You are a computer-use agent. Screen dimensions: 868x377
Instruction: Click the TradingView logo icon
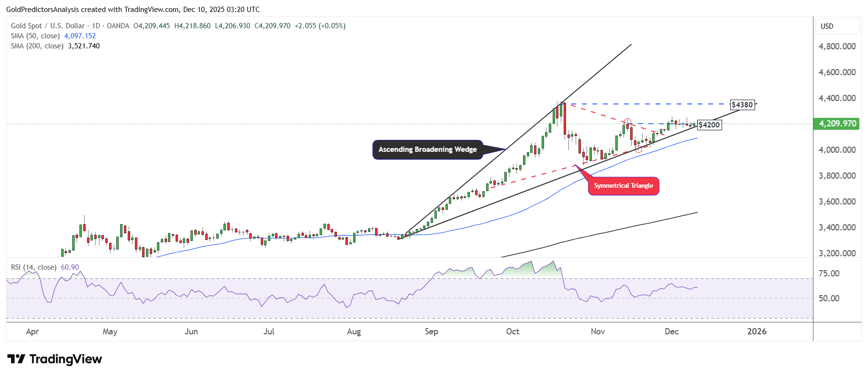coord(16,359)
